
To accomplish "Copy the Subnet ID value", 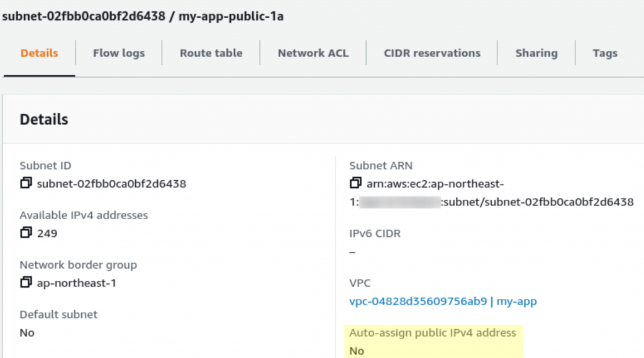I will 26,183.
